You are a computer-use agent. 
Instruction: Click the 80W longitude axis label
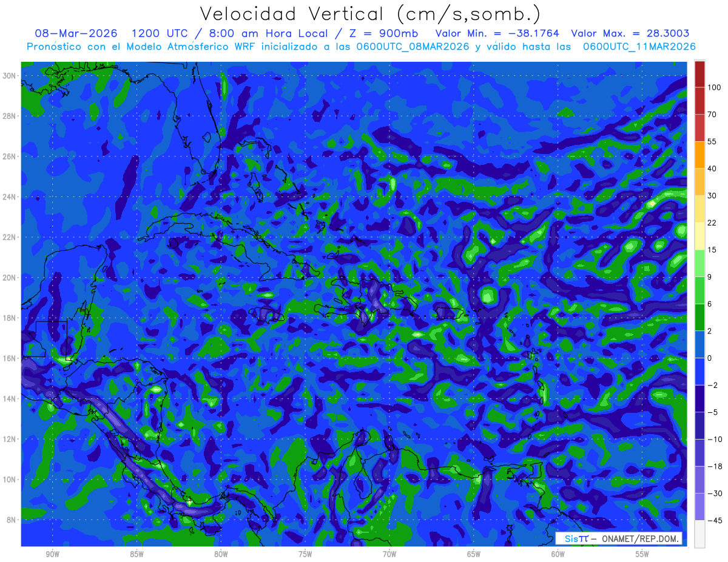[x=221, y=554]
